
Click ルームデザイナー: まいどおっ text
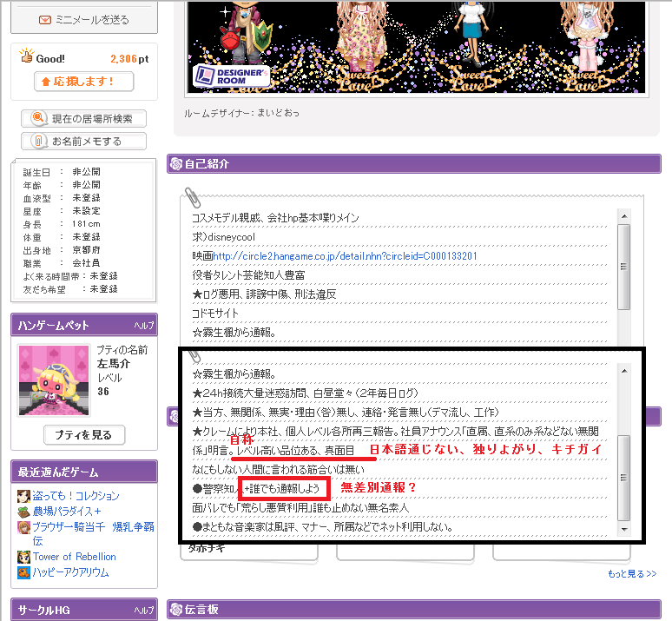(x=241, y=113)
